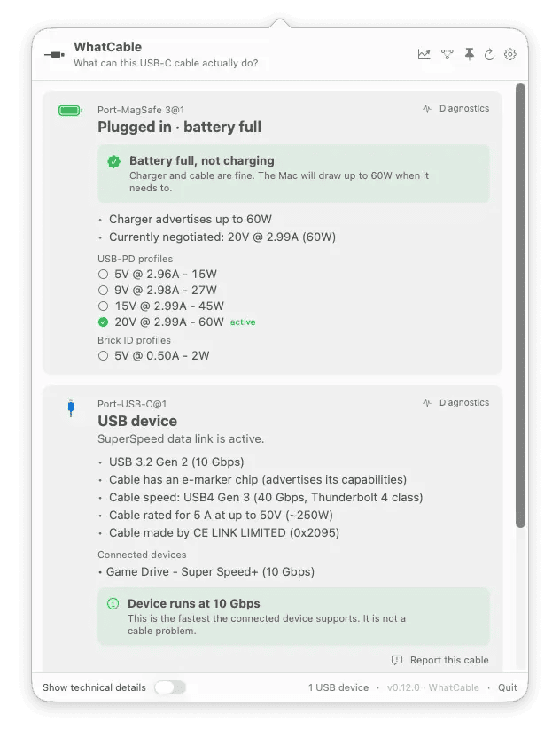Click the WhatCable cable logo icon
This screenshot has height=737, width=560.
(x=55, y=55)
